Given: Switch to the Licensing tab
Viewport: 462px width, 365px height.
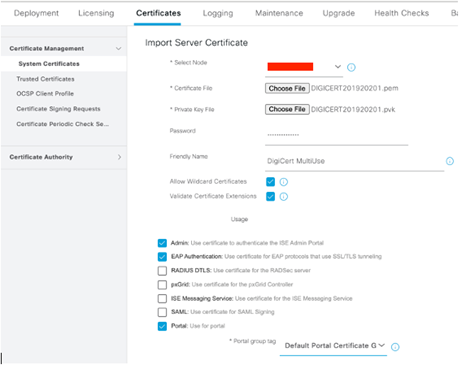Looking at the screenshot, I should (96, 13).
